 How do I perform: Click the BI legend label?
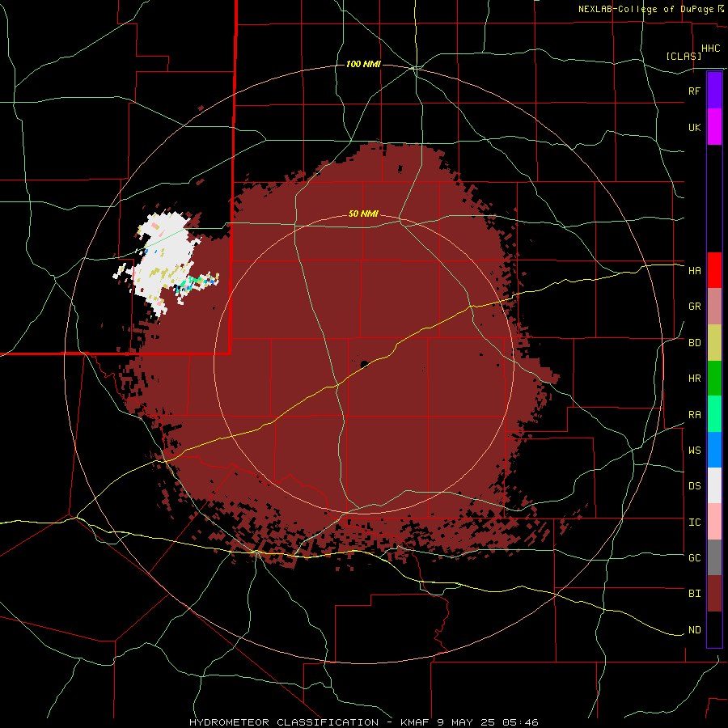pyautogui.click(x=694, y=594)
